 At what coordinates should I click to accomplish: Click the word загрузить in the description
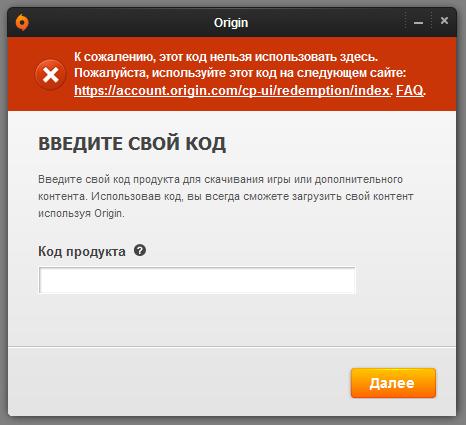(316, 196)
